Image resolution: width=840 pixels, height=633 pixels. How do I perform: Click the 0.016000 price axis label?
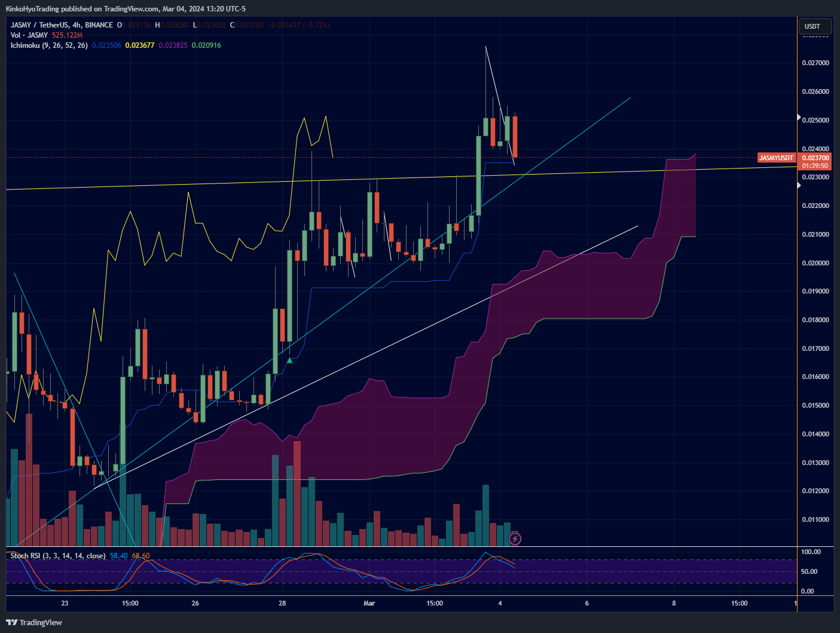tap(815, 377)
